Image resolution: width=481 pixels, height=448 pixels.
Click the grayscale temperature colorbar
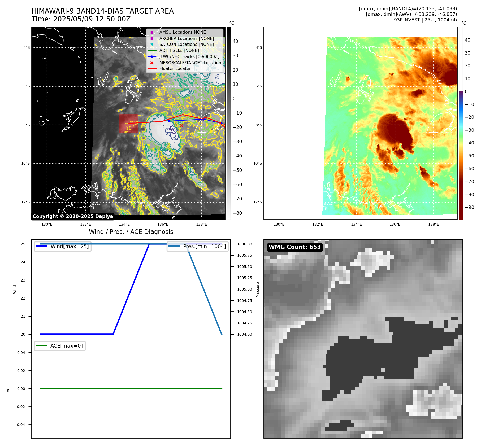point(229,123)
